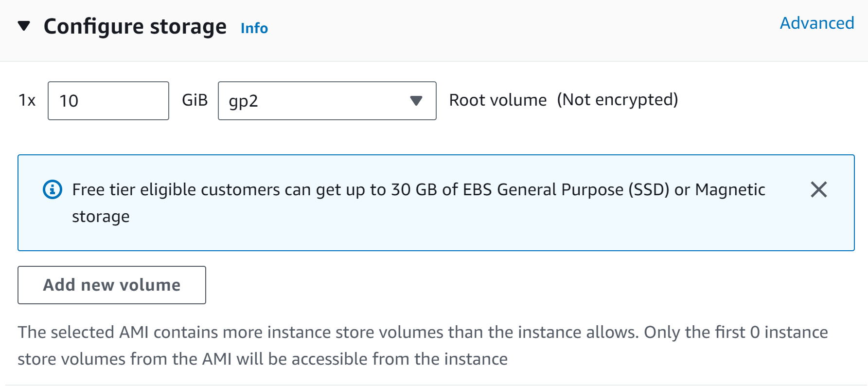Viewport: 868px width, 389px height.
Task: Click the Free tier eligible customers message
Action: (419, 203)
